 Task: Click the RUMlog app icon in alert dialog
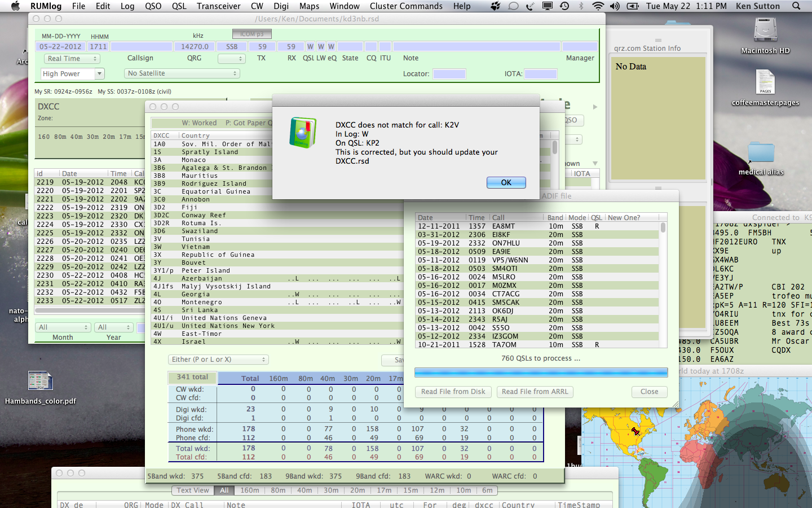303,133
